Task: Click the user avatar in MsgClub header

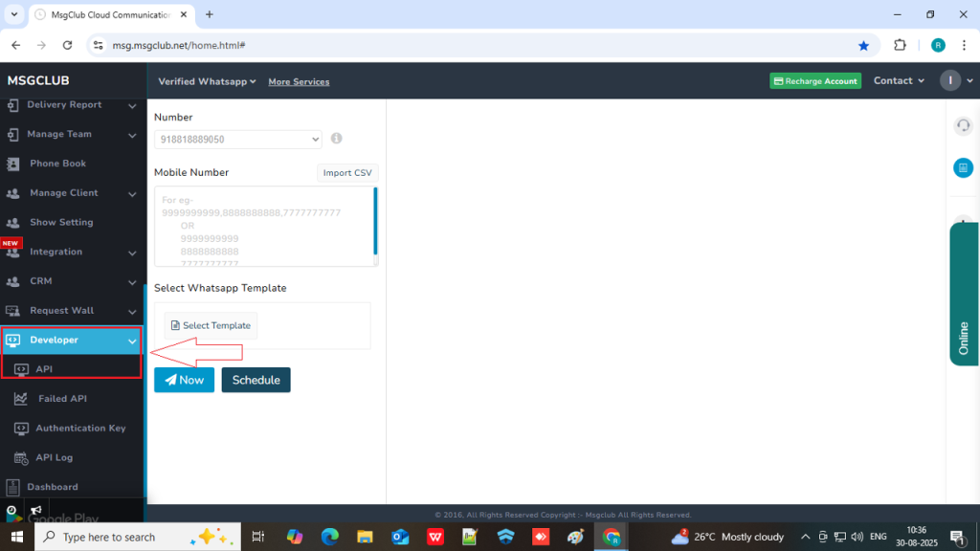Action: tap(950, 80)
